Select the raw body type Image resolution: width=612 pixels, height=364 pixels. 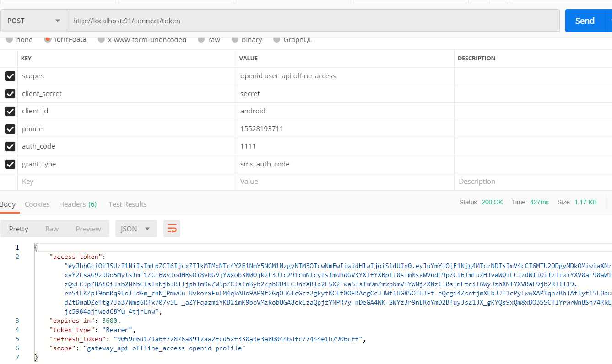click(209, 40)
